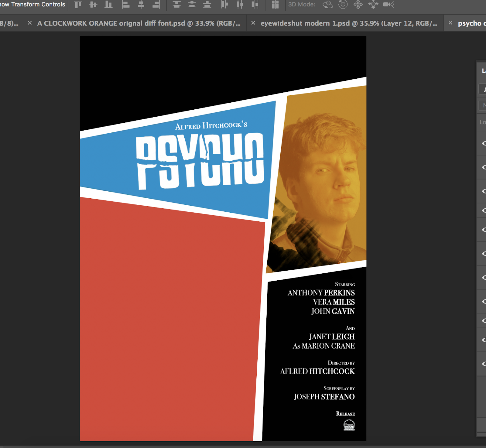Distribute layers by top edges
The image size is (486, 448).
(x=176, y=5)
